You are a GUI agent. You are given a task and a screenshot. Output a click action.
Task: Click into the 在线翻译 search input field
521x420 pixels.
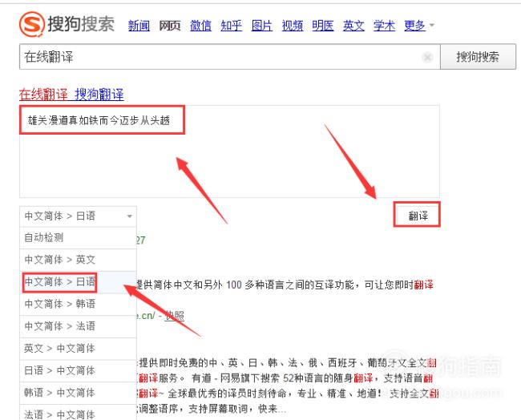click(229, 57)
